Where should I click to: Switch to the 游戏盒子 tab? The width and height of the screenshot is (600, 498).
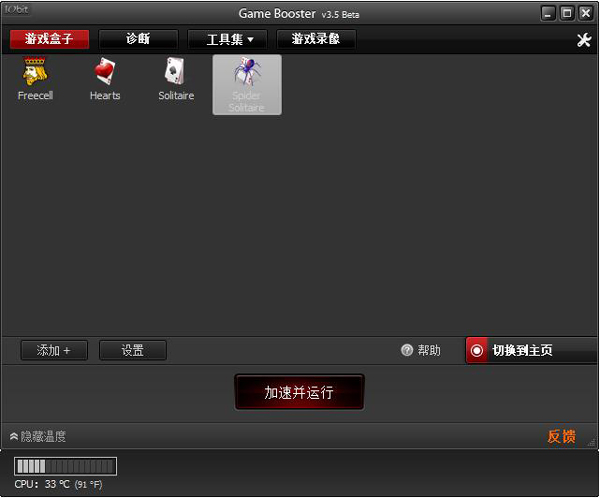[49, 39]
